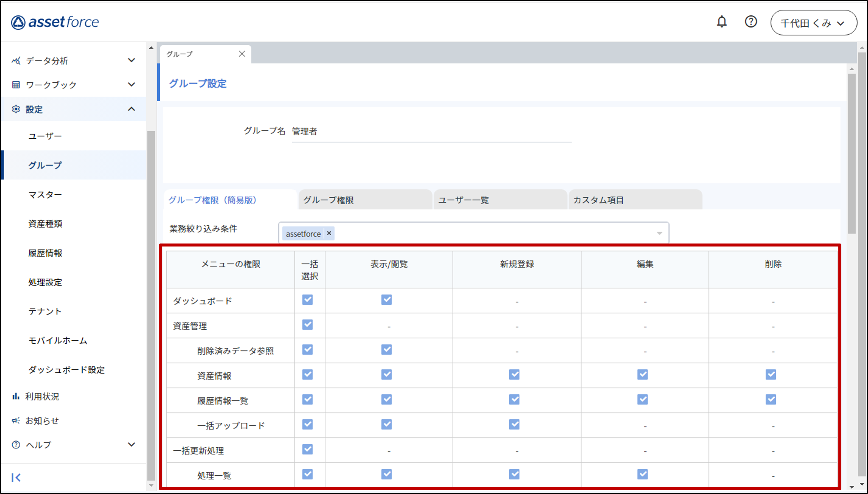Close the グループ tab with X icon
This screenshot has height=494, width=868.
tap(242, 54)
